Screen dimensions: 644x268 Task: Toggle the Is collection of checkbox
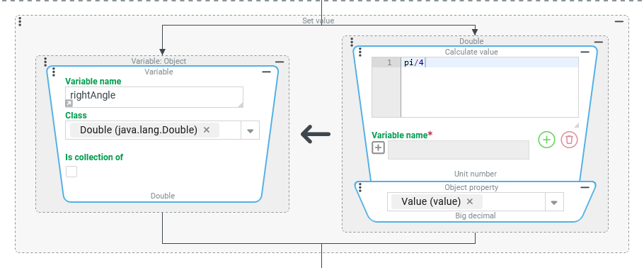tap(71, 172)
